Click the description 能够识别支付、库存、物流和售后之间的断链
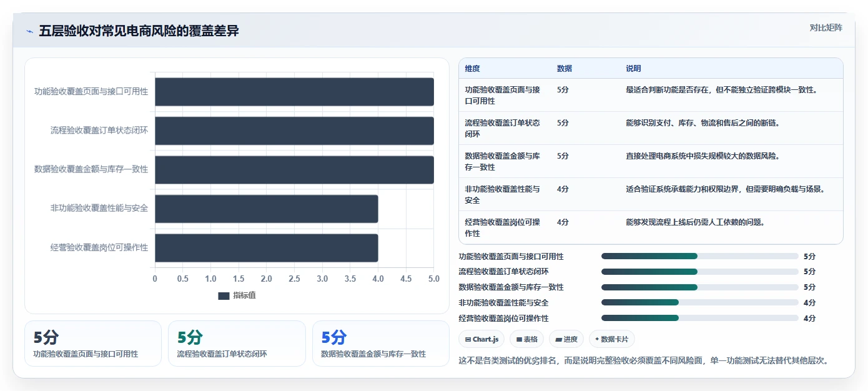The width and height of the screenshot is (868, 391). pos(703,122)
